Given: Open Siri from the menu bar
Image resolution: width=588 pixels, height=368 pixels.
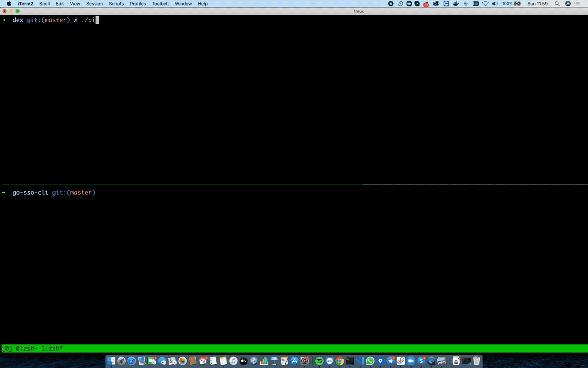Looking at the screenshot, I should coord(568,4).
